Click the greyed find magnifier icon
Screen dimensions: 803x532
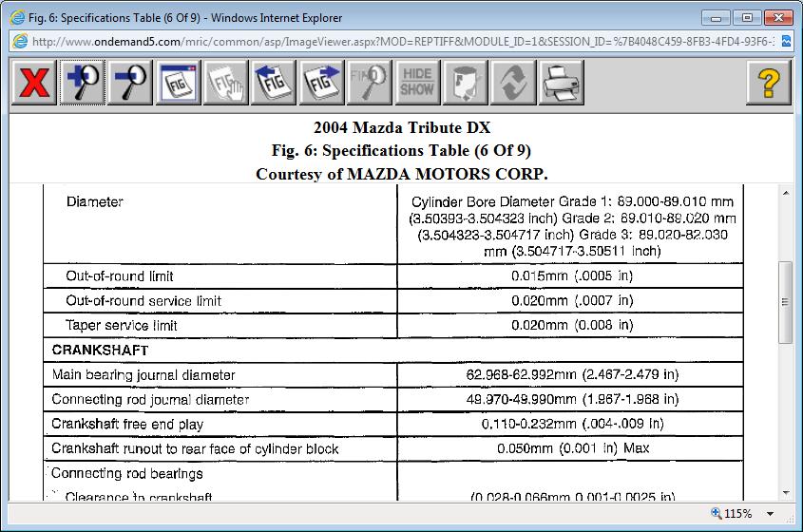click(370, 83)
